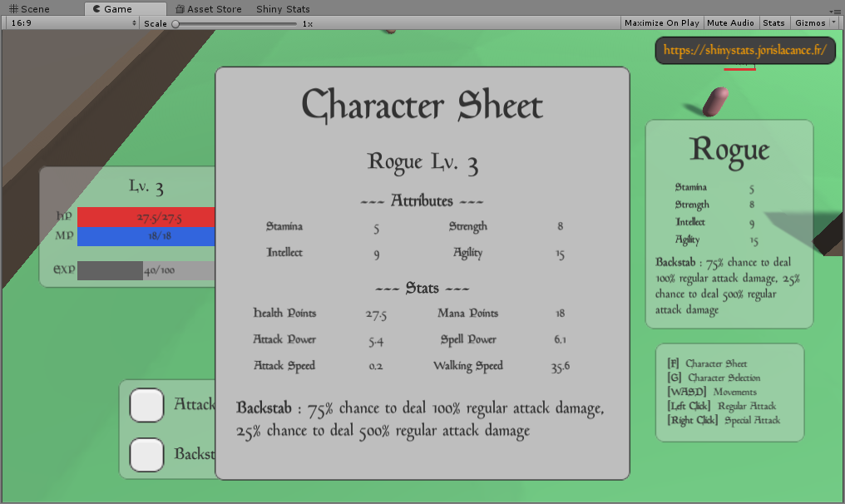The image size is (845, 504).
Task: Open the panel options menu at top right
Action: click(x=837, y=9)
